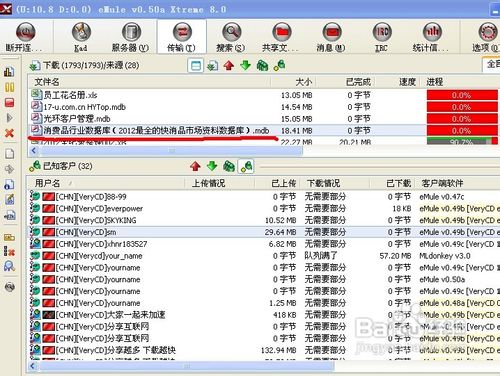500x376 pixels.
Task: Click the red X cancel icon in sidebar
Action: pyautogui.click(x=9, y=133)
